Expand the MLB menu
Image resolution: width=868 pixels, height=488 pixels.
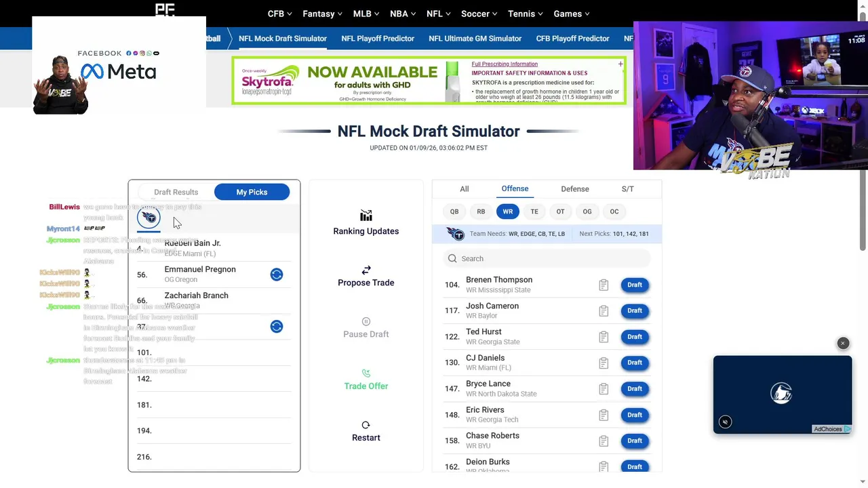(x=367, y=14)
